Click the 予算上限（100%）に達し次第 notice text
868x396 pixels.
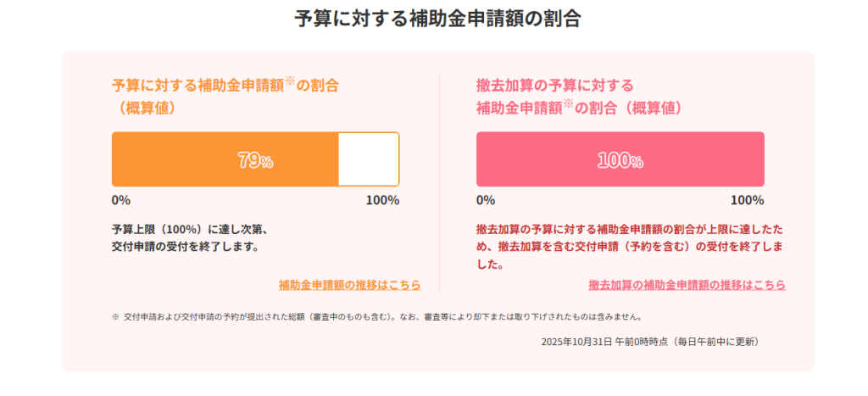(x=190, y=230)
